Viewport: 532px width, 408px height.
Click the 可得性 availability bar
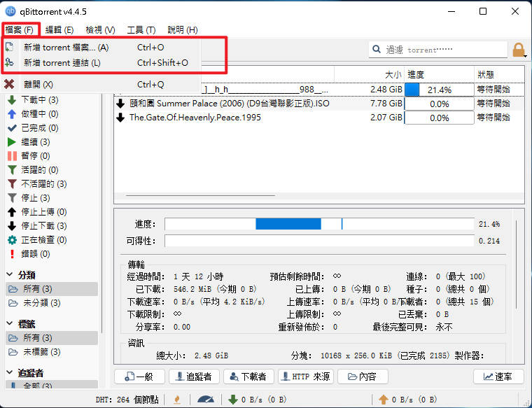(x=319, y=241)
